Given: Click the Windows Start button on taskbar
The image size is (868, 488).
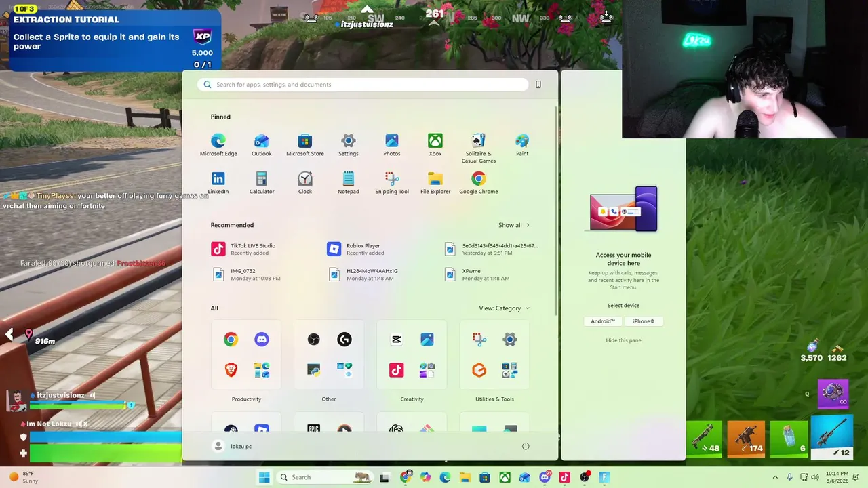Looking at the screenshot, I should coord(264,477).
